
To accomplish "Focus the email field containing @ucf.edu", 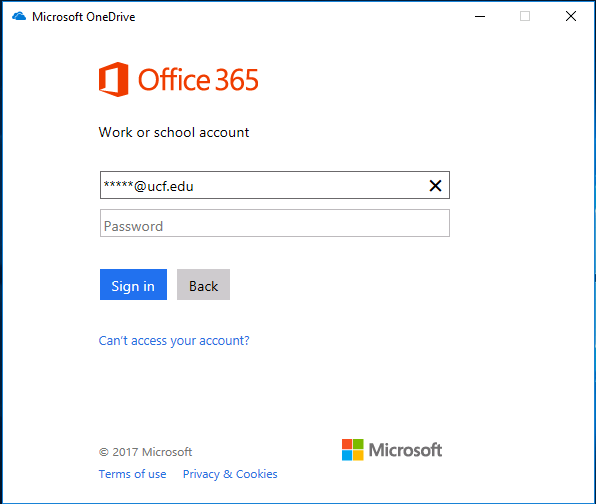I will [x=275, y=185].
